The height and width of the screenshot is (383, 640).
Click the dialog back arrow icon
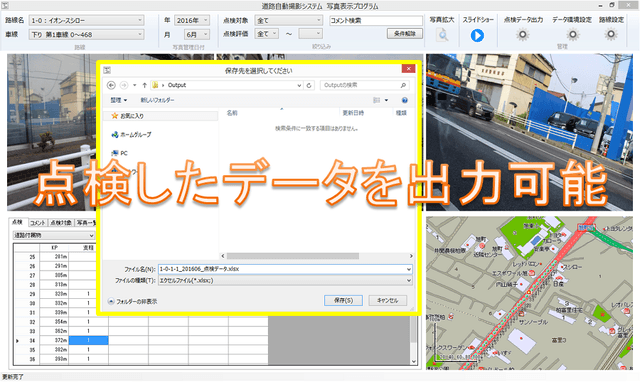[111, 85]
